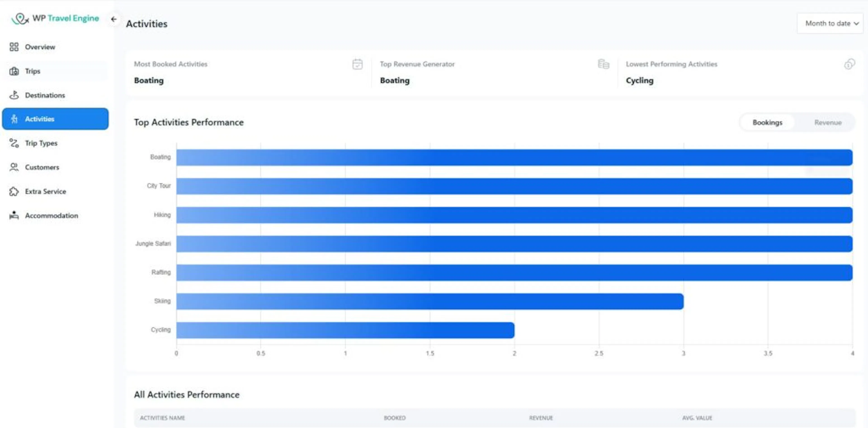Image resolution: width=868 pixels, height=428 pixels.
Task: Open the Month to date dropdown
Action: [x=830, y=24]
